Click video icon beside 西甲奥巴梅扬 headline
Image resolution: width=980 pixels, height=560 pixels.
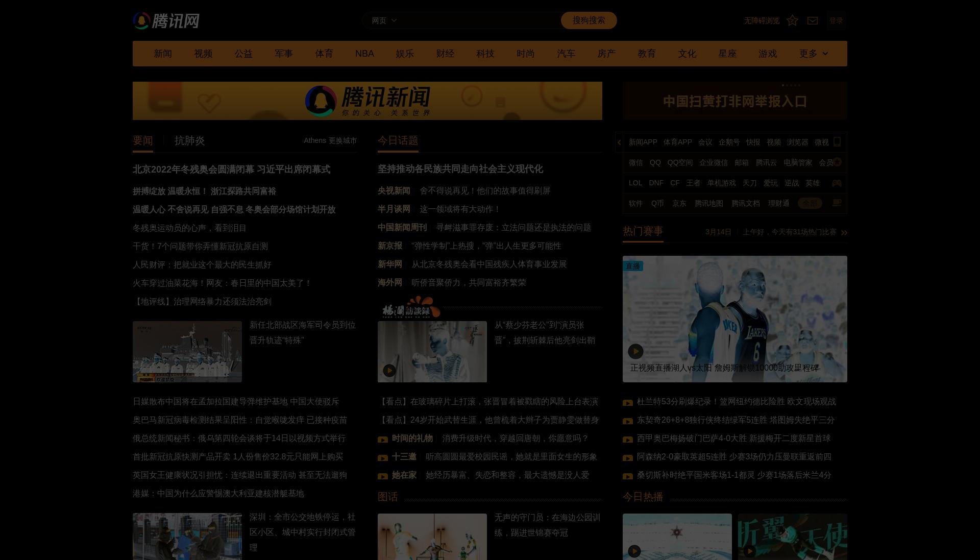pyautogui.click(x=628, y=439)
